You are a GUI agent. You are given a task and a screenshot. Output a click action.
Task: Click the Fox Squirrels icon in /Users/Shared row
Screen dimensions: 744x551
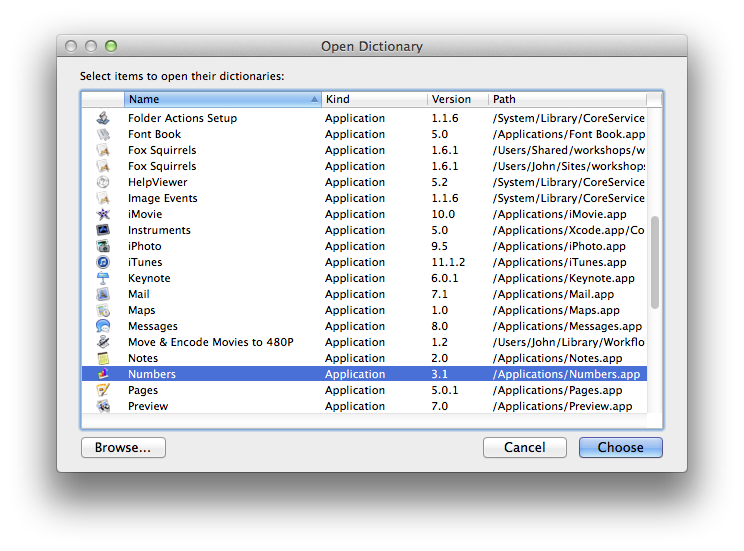(x=103, y=150)
